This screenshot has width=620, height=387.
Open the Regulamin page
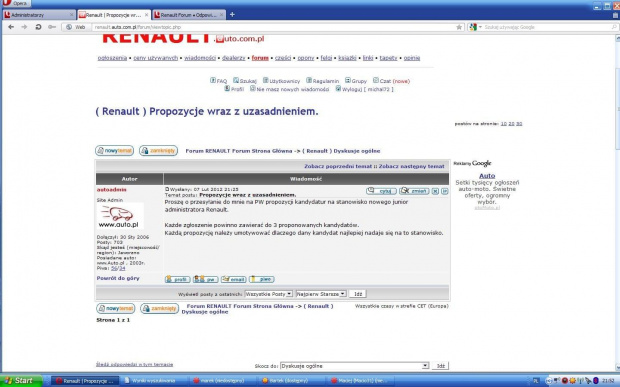[x=323, y=81]
